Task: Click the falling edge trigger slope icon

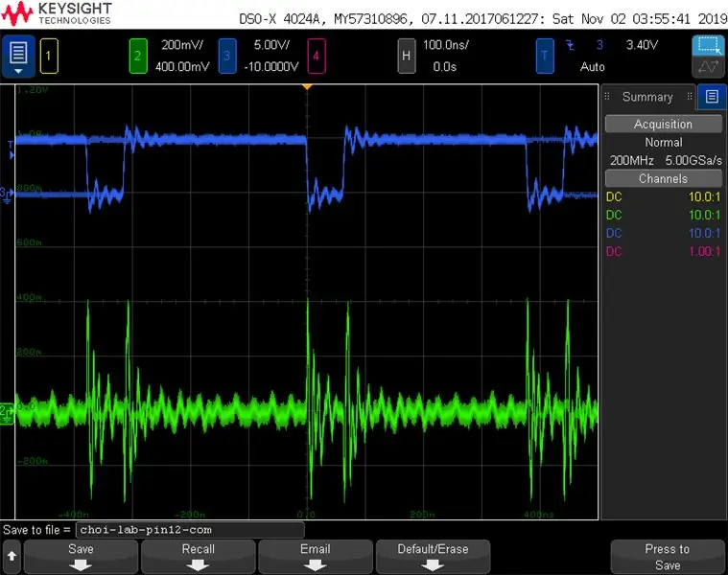Action: pyautogui.click(x=570, y=45)
